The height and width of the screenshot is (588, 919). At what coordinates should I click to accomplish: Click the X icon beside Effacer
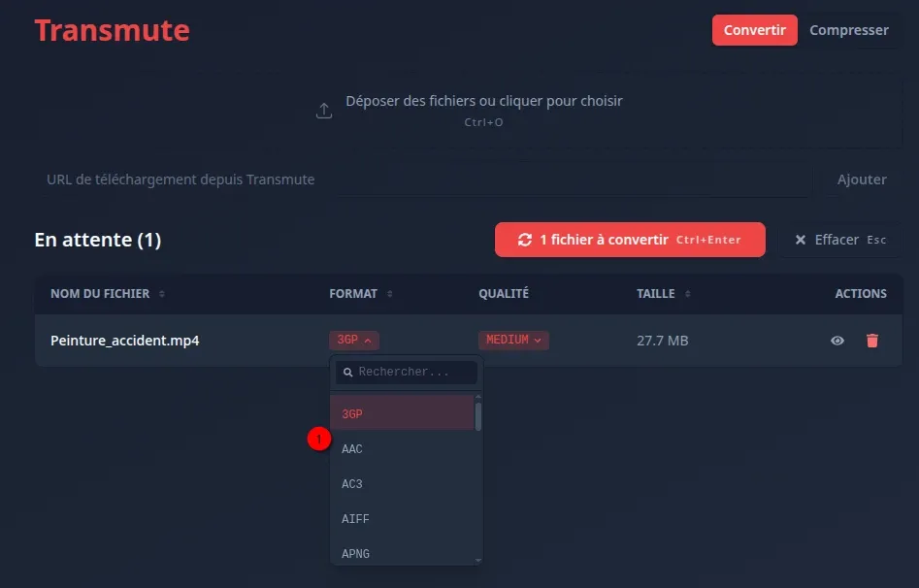pos(800,240)
